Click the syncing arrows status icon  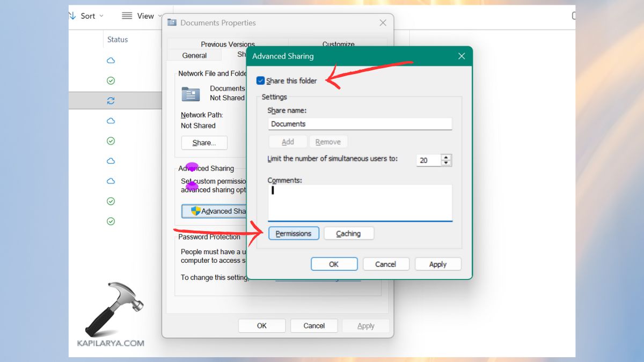111,100
